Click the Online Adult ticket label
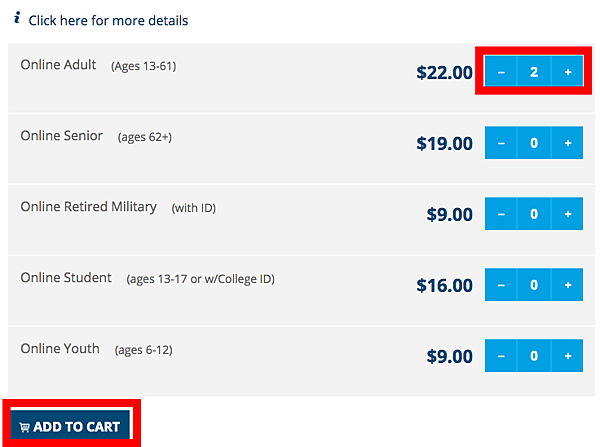Viewport: 600px width, 447px height. (x=58, y=65)
